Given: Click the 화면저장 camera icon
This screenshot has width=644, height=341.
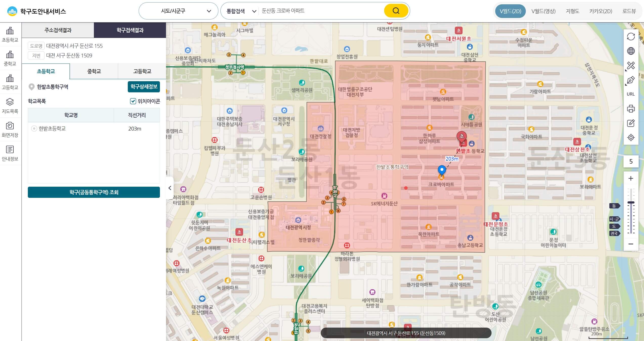Looking at the screenshot, I should click(10, 129).
